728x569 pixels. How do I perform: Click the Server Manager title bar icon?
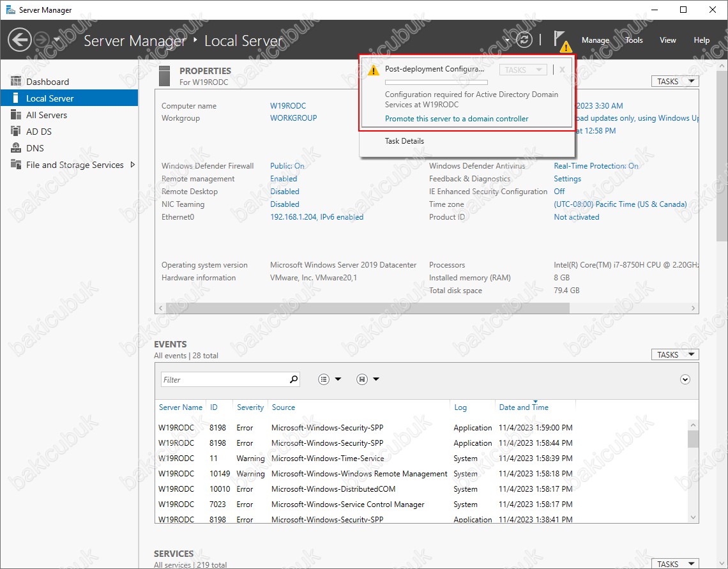pos(10,10)
